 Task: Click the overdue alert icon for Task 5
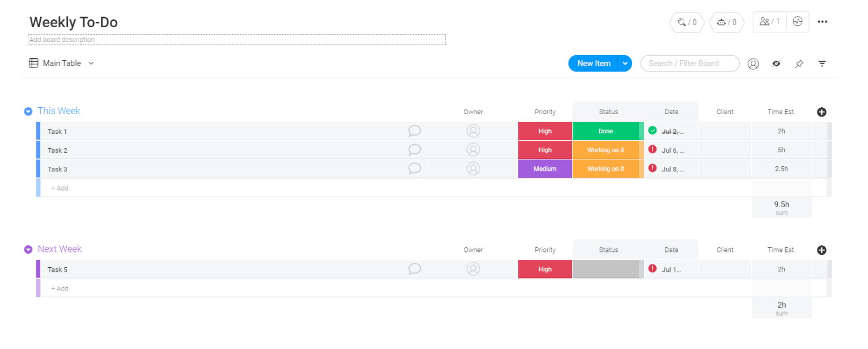(x=653, y=268)
